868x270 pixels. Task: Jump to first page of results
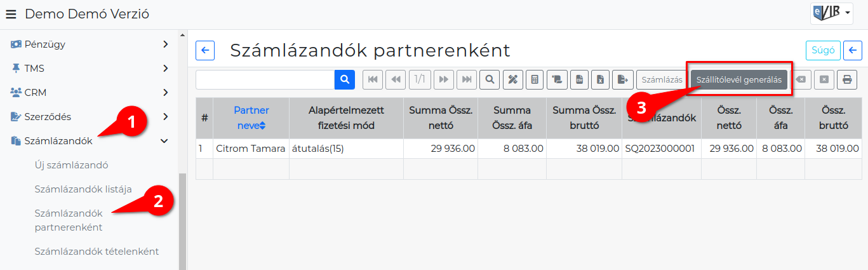point(373,79)
